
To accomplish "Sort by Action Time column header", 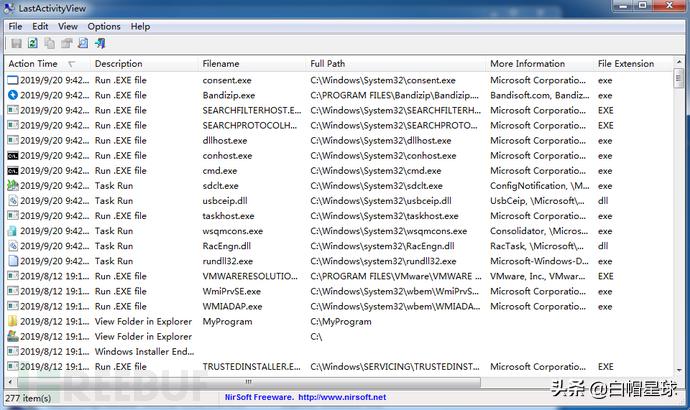I will pyautogui.click(x=48, y=64).
